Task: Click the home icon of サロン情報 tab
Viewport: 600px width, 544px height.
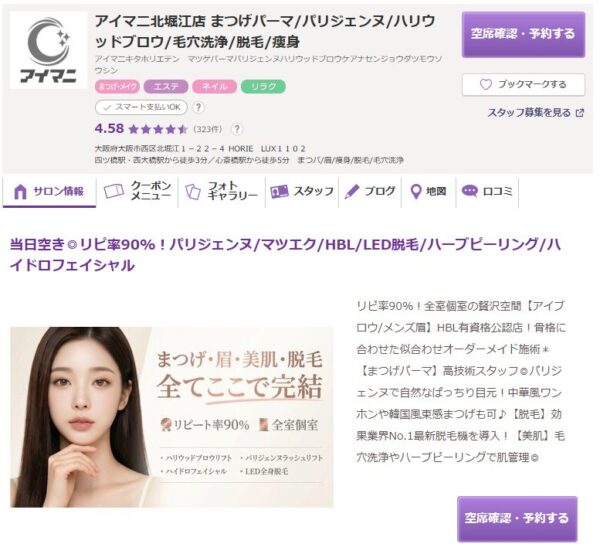Action: coord(20,191)
